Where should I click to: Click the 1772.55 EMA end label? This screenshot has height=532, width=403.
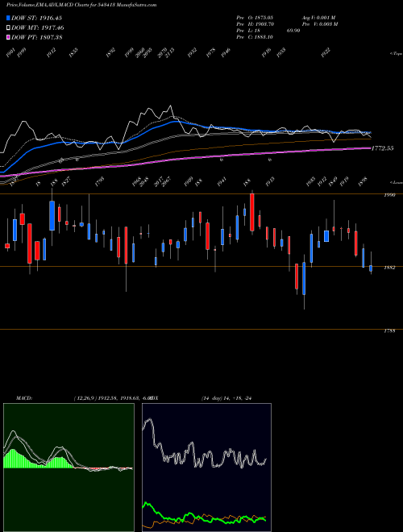tap(383, 148)
